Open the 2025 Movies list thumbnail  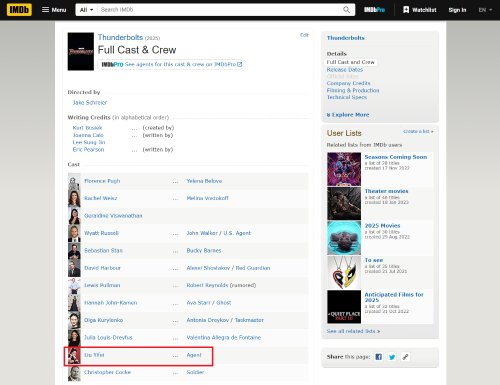[x=344, y=238]
